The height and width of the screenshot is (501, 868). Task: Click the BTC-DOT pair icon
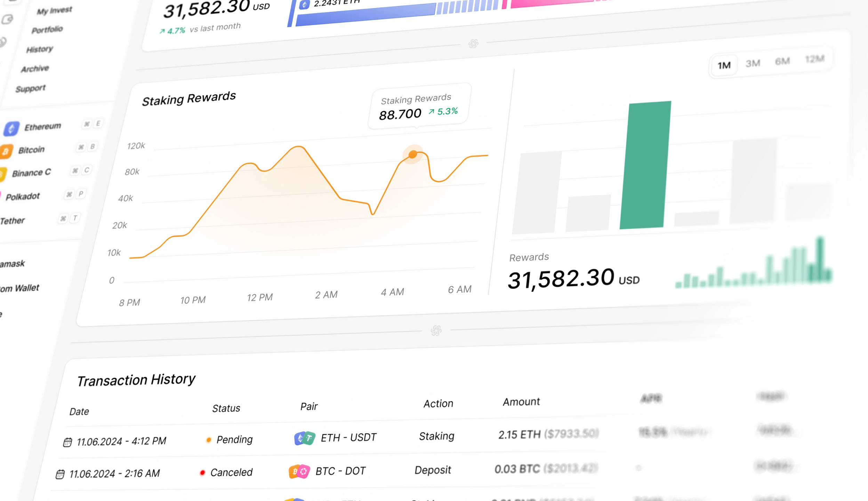coord(299,472)
